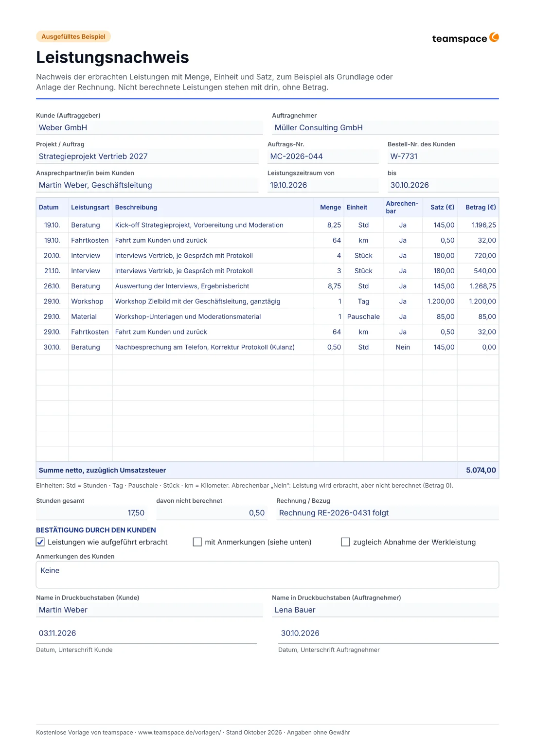Edit the customer printed name Martin Weber
The height and width of the screenshot is (756, 535).
click(149, 610)
